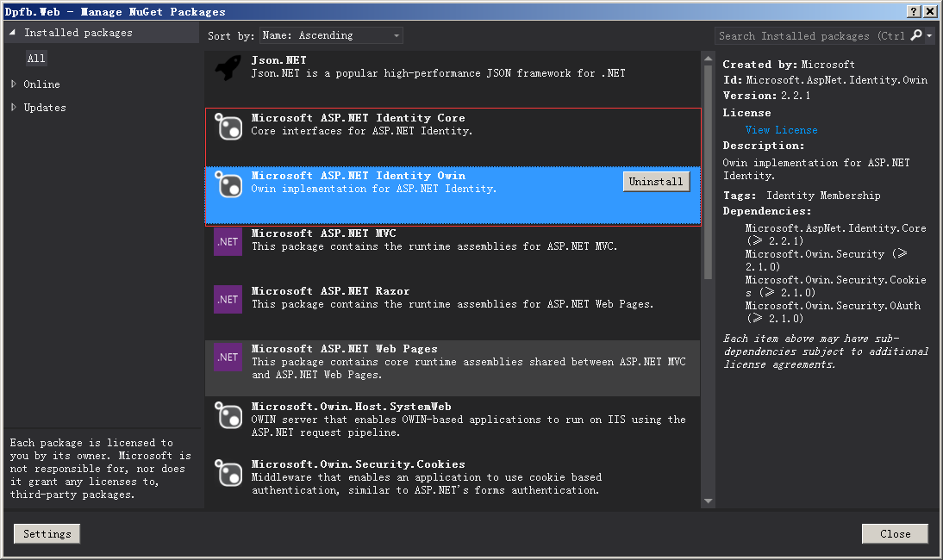
Task: Open the View License link
Action: pyautogui.click(x=781, y=130)
